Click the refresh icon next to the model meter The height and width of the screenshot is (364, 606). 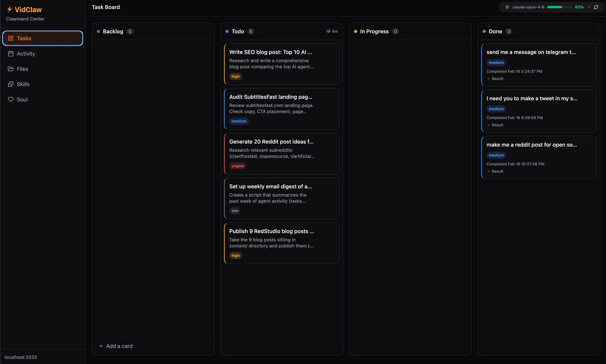point(596,7)
